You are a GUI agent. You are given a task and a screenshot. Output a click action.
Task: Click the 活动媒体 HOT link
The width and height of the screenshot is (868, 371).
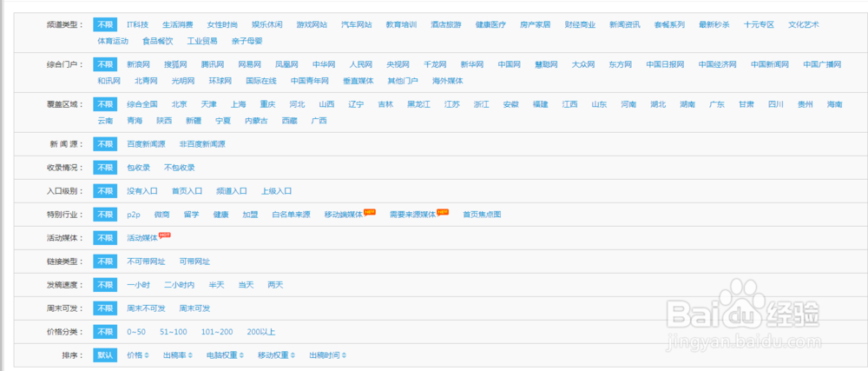[142, 238]
